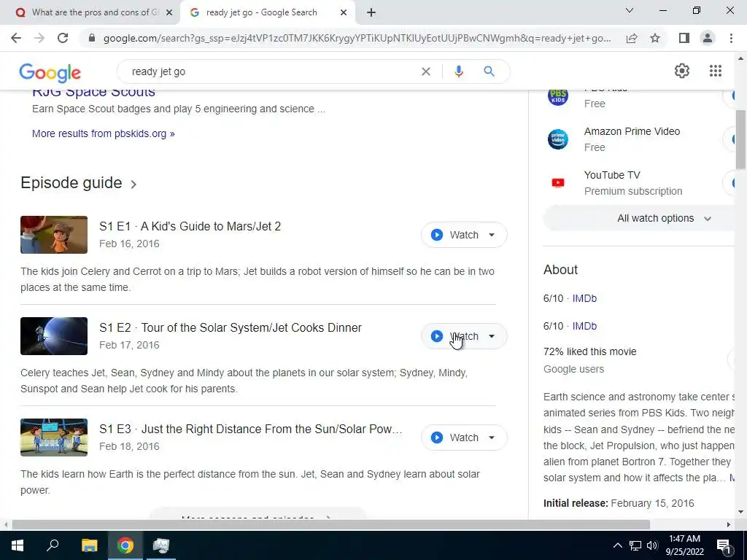The height and width of the screenshot is (560, 747).
Task: Open the Episode guide chevron
Action: click(134, 184)
